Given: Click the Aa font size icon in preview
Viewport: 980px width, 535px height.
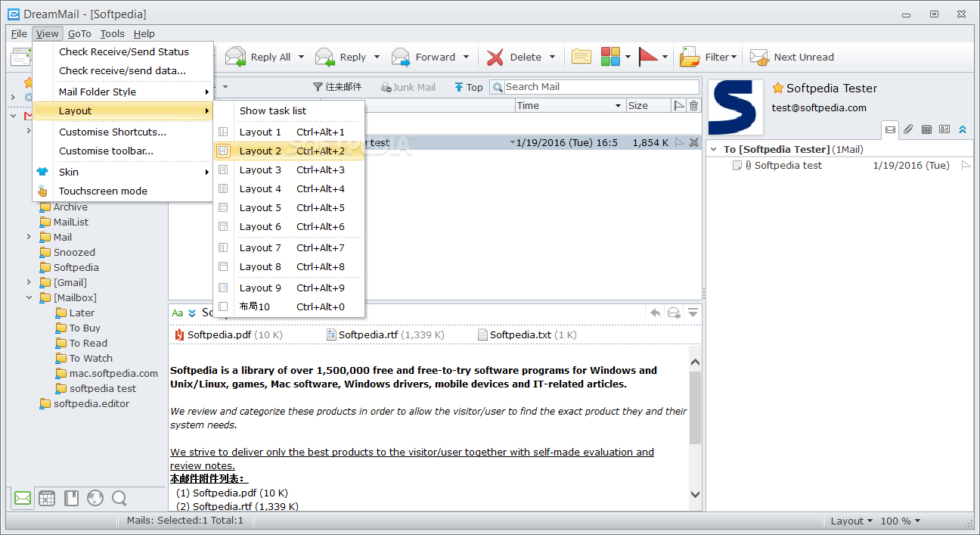Looking at the screenshot, I should click(x=177, y=313).
